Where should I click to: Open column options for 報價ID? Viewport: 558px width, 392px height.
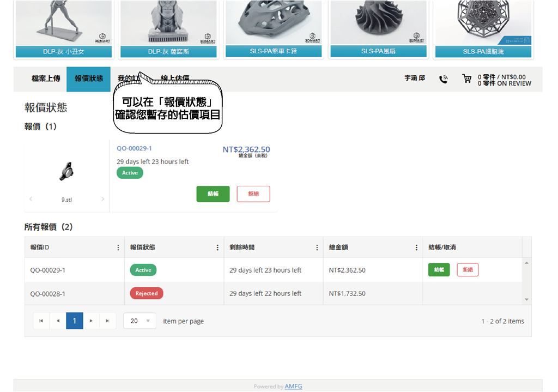coord(119,247)
